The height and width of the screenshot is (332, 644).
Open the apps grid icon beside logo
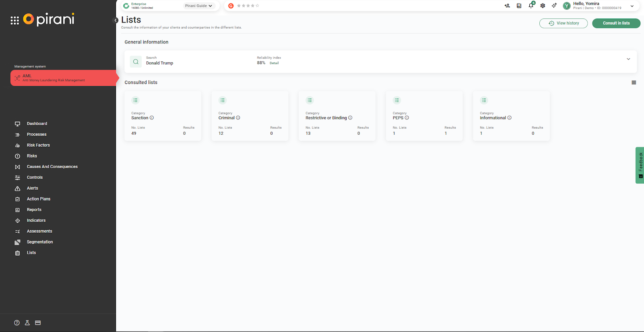click(x=15, y=20)
